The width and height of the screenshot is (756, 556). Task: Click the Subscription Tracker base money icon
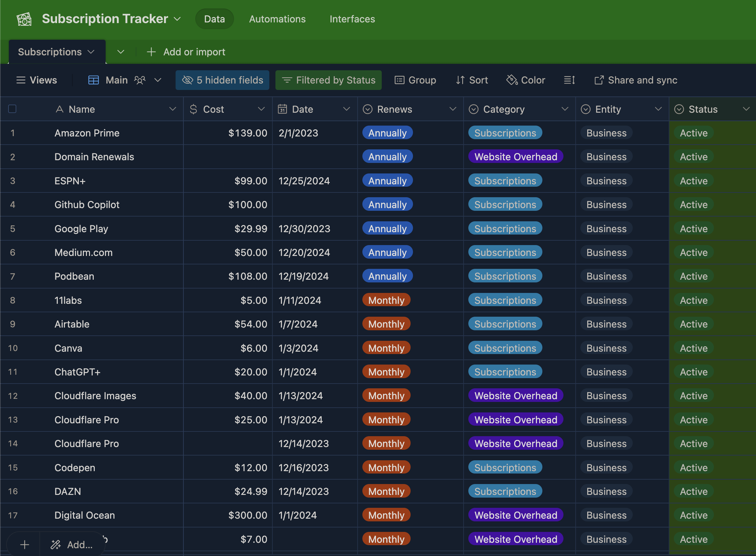click(24, 19)
